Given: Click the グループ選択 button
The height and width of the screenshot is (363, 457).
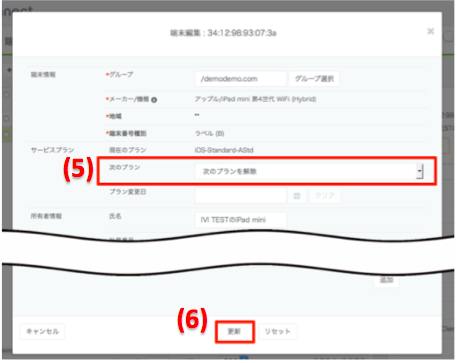Looking at the screenshot, I should [314, 79].
